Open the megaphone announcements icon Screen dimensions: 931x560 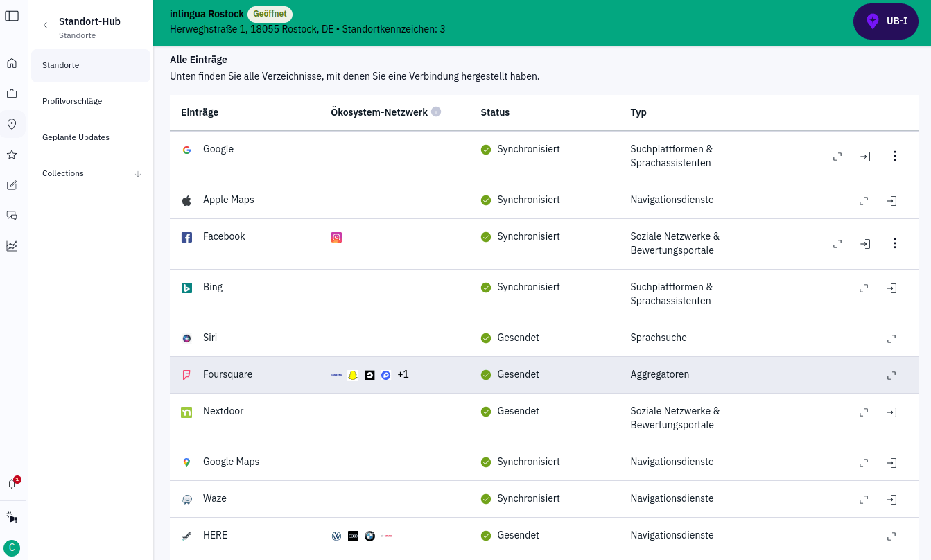12,517
